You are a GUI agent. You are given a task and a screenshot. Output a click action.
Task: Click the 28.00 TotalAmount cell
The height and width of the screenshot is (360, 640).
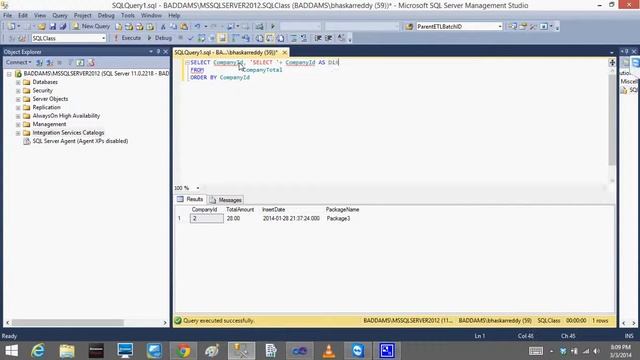(233, 219)
